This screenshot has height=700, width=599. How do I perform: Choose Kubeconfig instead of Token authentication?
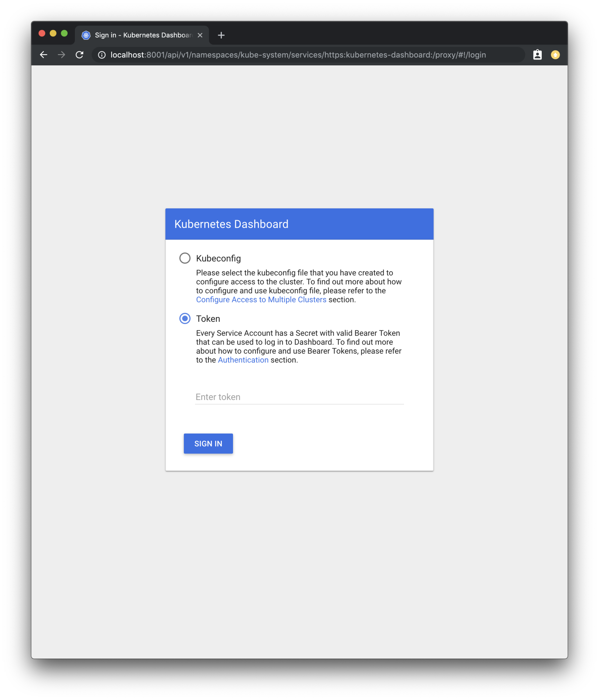pos(185,258)
